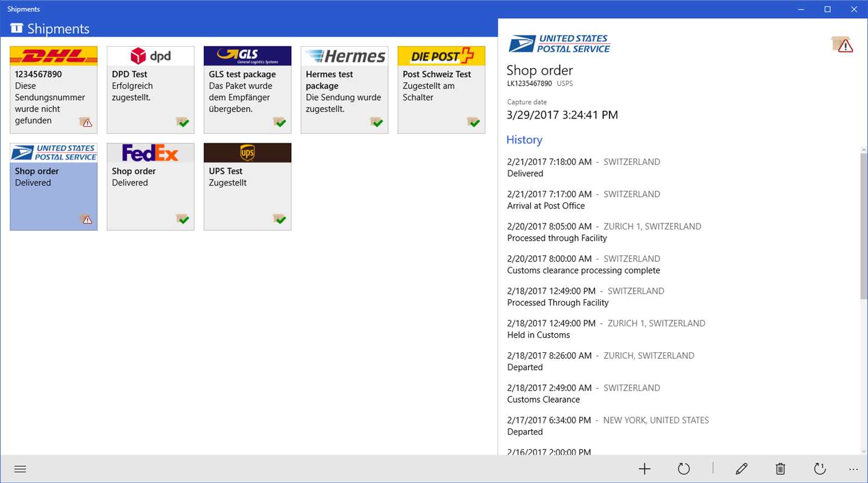
Task: Select Held in Customs history entry
Action: [606, 329]
